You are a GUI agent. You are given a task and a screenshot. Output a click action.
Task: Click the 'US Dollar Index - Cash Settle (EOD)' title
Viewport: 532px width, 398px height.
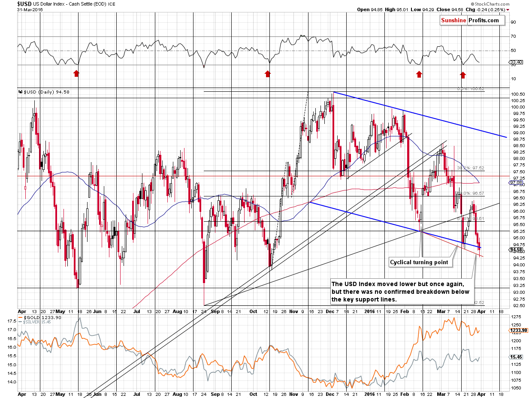[x=70, y=4]
